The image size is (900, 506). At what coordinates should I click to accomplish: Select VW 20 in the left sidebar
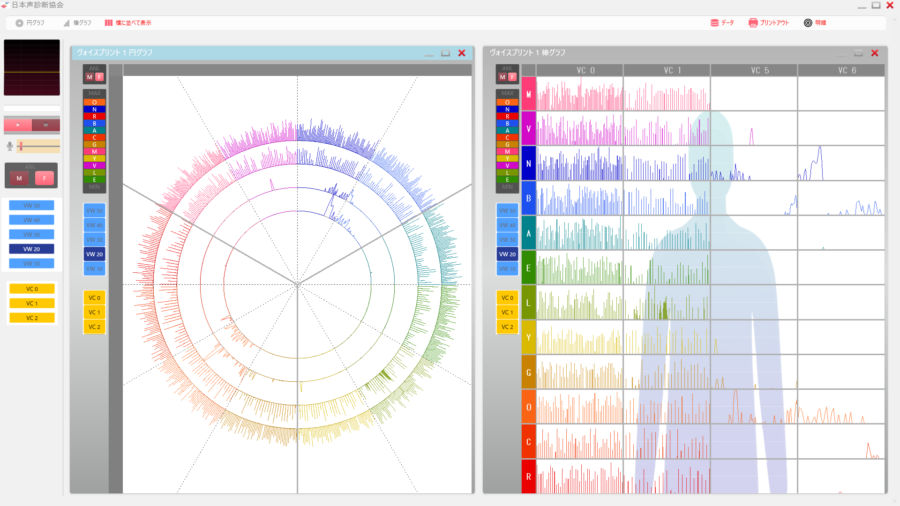[31, 248]
